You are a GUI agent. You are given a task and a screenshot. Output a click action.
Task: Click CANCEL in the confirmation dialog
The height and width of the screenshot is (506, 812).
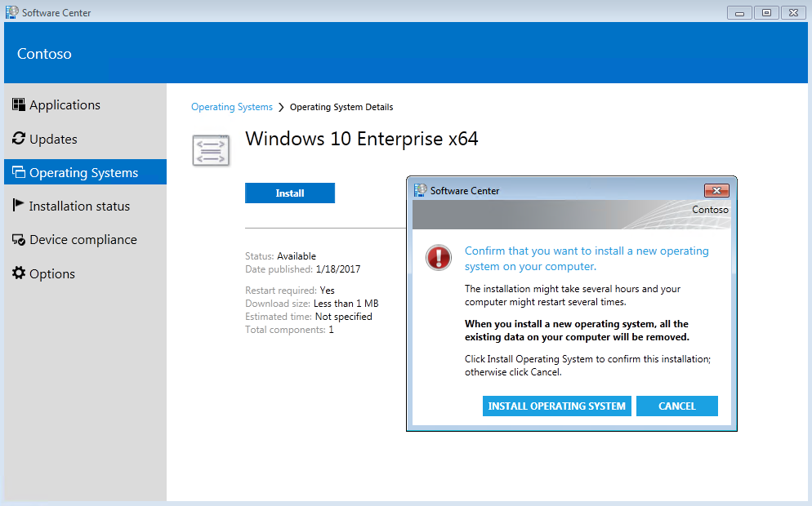676,406
